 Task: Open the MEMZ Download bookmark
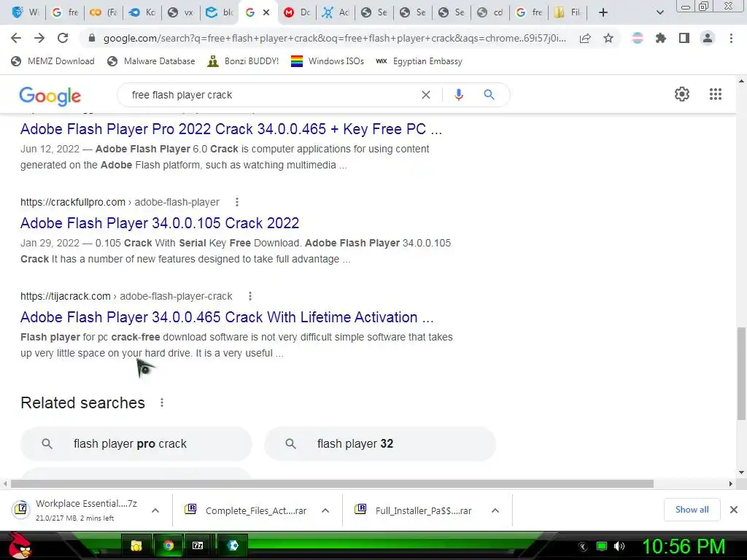(x=53, y=61)
